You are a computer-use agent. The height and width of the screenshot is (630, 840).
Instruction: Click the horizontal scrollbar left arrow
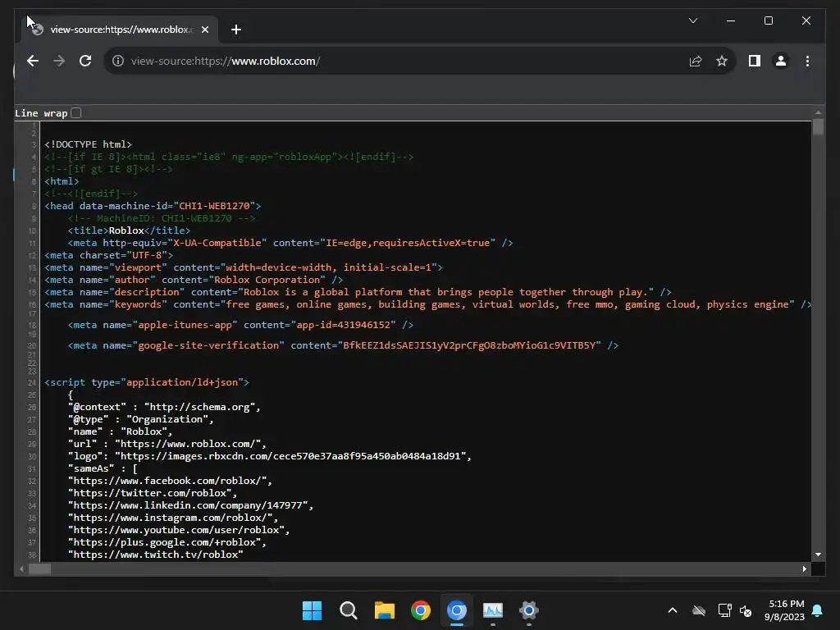[21, 569]
